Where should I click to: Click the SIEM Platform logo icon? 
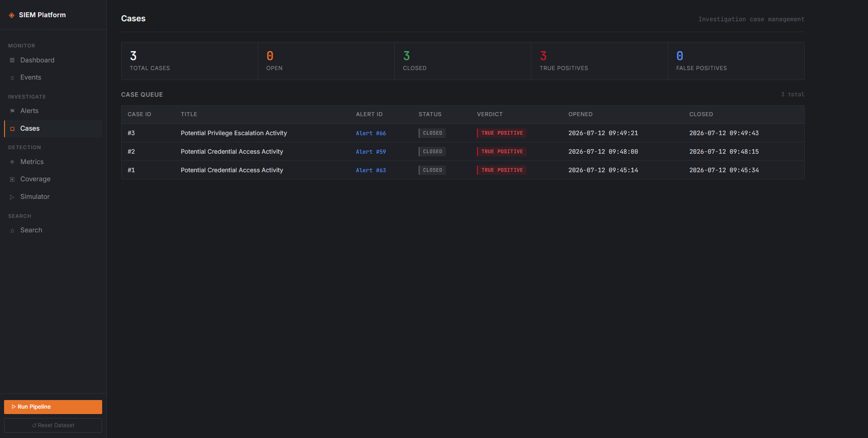[x=12, y=15]
